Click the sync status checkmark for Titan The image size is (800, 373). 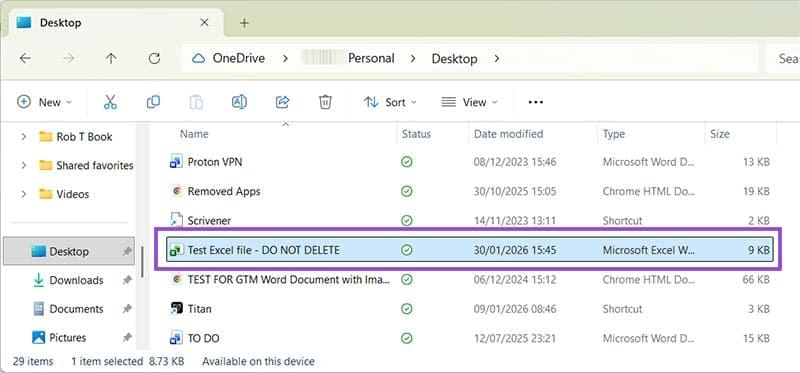[407, 309]
